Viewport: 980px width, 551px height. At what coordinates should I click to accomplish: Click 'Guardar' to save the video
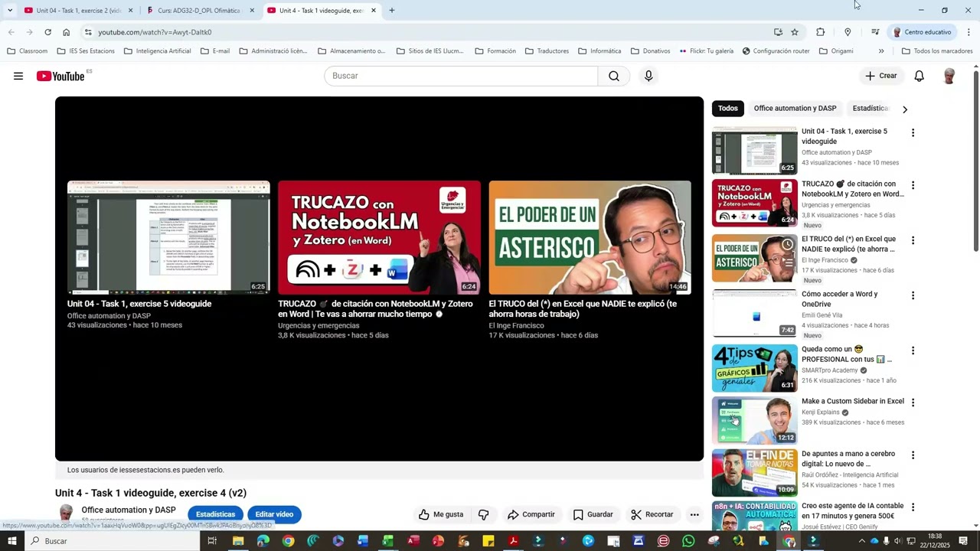[x=593, y=514]
